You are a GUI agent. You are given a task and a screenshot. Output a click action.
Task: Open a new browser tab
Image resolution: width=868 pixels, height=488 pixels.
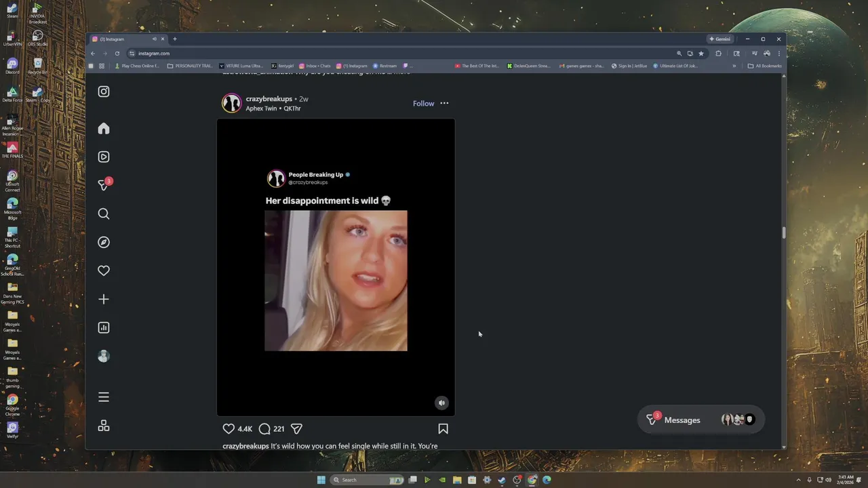pos(174,39)
